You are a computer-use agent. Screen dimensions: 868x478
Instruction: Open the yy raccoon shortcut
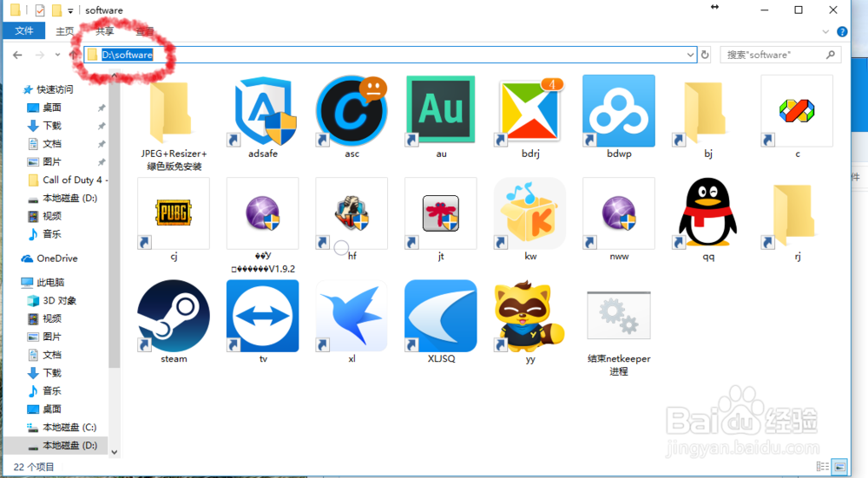(x=530, y=316)
